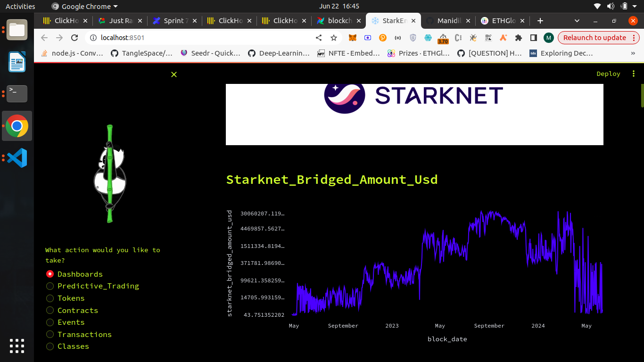Click the page vertical scrollbar thumb
644x362 pixels.
click(642, 96)
